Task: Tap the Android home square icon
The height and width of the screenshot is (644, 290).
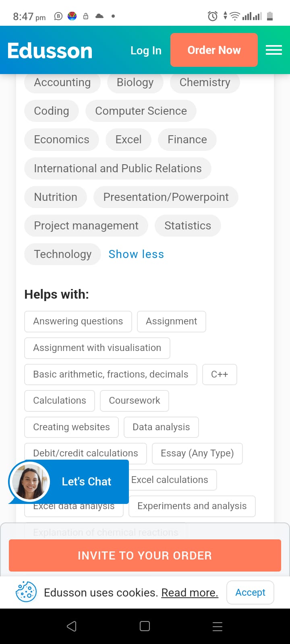Action: pos(145,626)
